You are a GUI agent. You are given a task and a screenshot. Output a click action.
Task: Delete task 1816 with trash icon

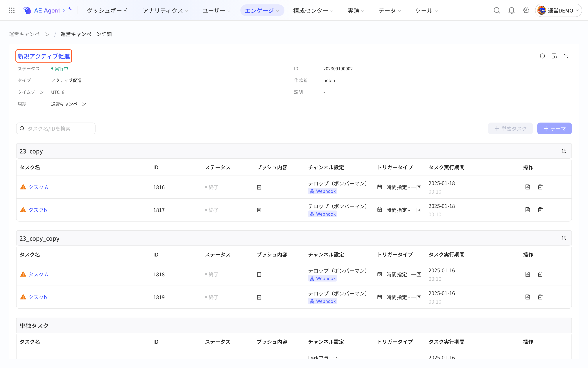pos(540,187)
